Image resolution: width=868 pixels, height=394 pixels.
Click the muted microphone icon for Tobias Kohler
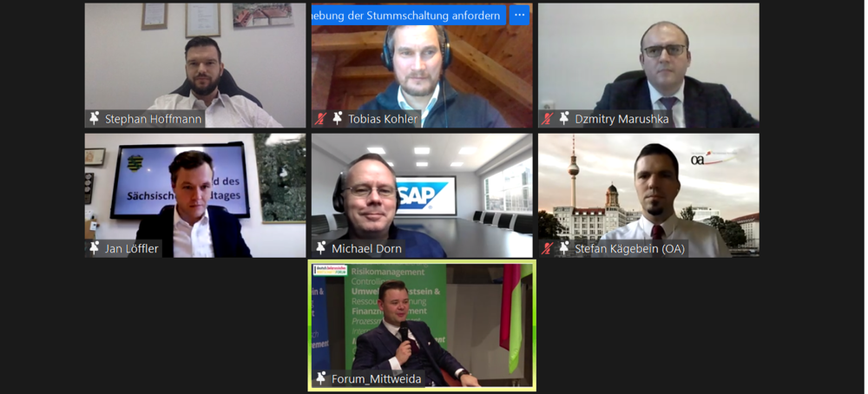click(320, 118)
